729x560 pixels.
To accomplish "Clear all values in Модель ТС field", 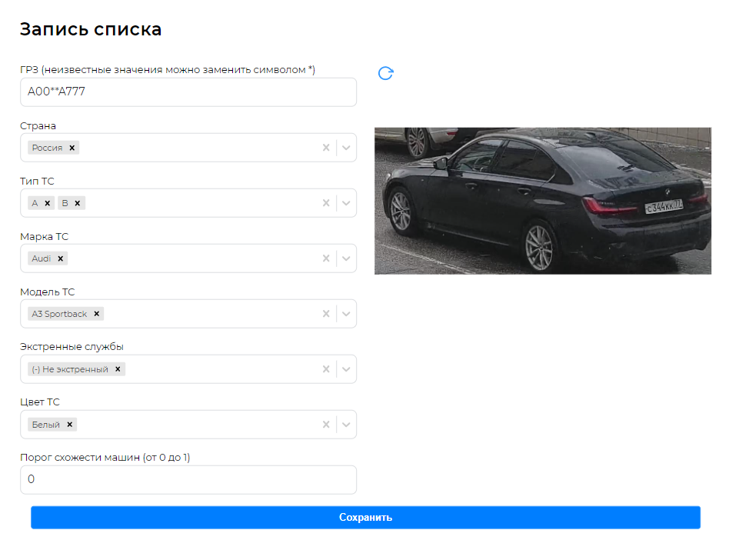I will coord(326,314).
